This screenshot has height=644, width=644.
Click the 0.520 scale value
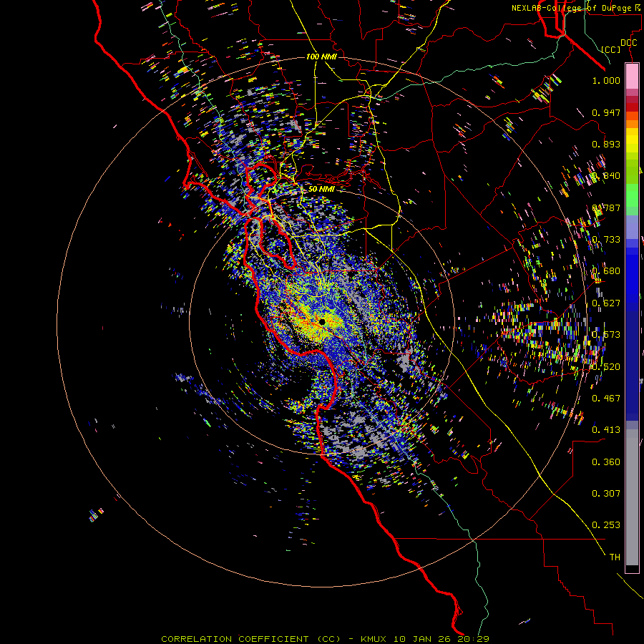[x=606, y=367]
